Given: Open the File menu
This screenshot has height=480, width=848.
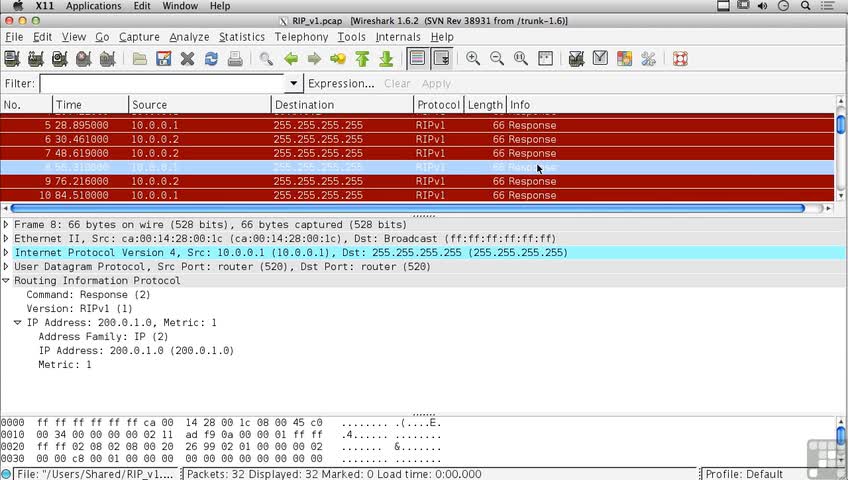Looking at the screenshot, I should [14, 37].
